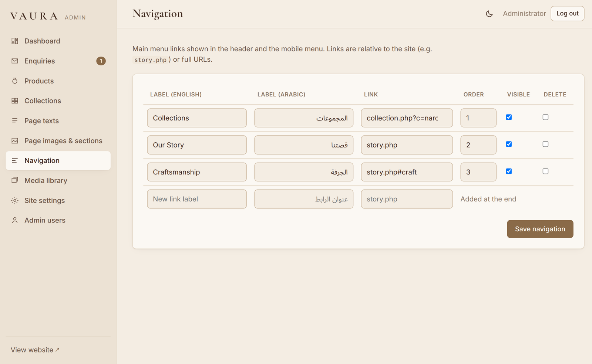Image resolution: width=592 pixels, height=364 pixels.
Task: Click the Collections icon in sidebar
Action: click(x=15, y=101)
